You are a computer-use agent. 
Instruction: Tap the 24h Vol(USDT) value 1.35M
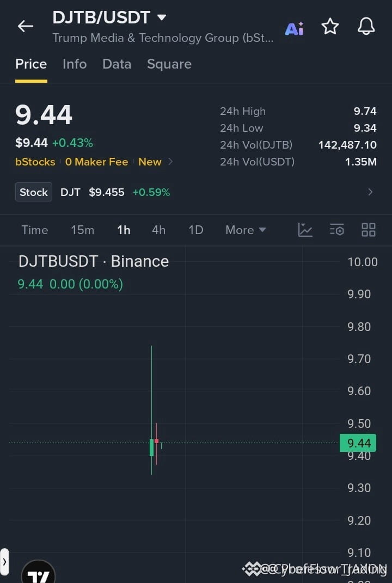(361, 162)
